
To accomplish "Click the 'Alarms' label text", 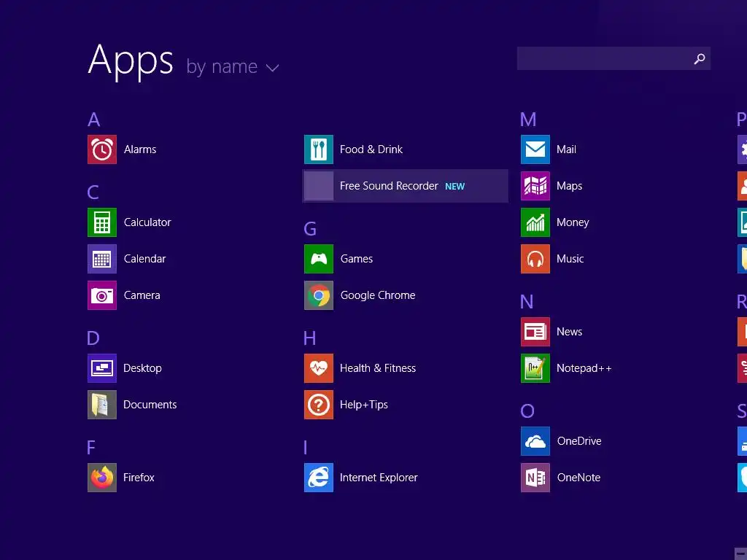I will (140, 149).
